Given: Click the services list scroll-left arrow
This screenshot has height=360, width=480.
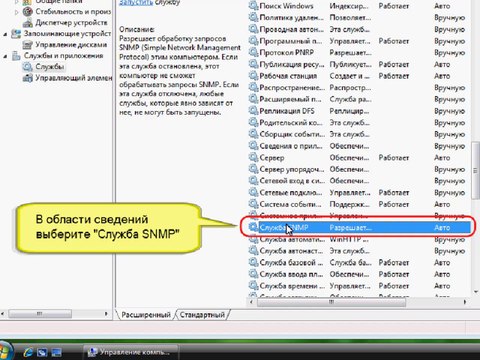Looking at the screenshot, I should click(x=251, y=302).
